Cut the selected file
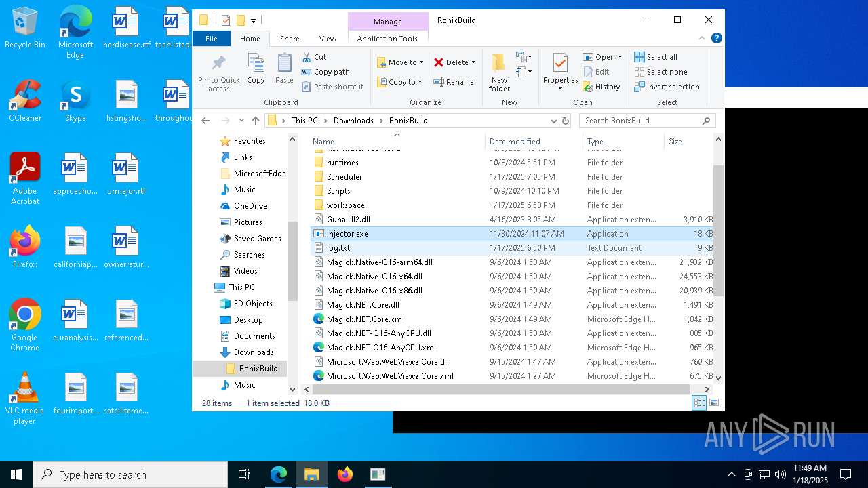 (314, 57)
